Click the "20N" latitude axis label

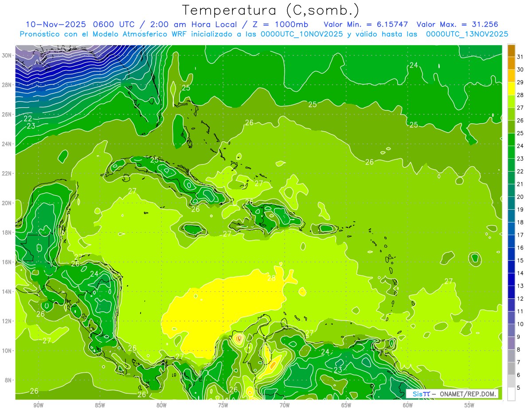click(8, 203)
